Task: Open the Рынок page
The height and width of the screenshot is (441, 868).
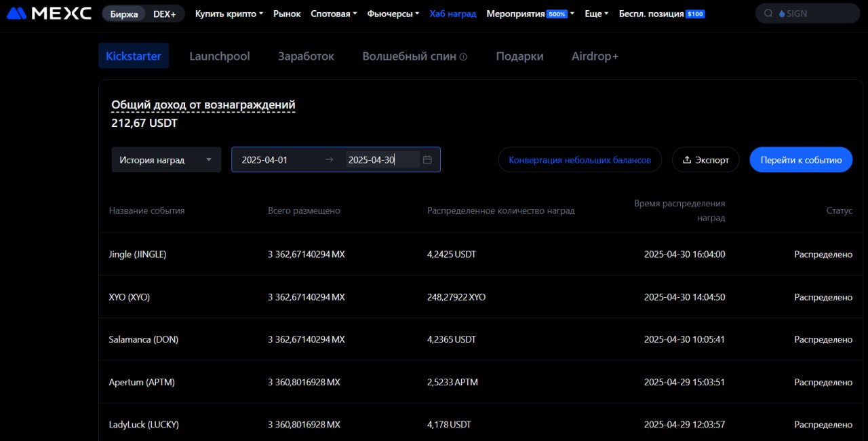Action: [287, 14]
